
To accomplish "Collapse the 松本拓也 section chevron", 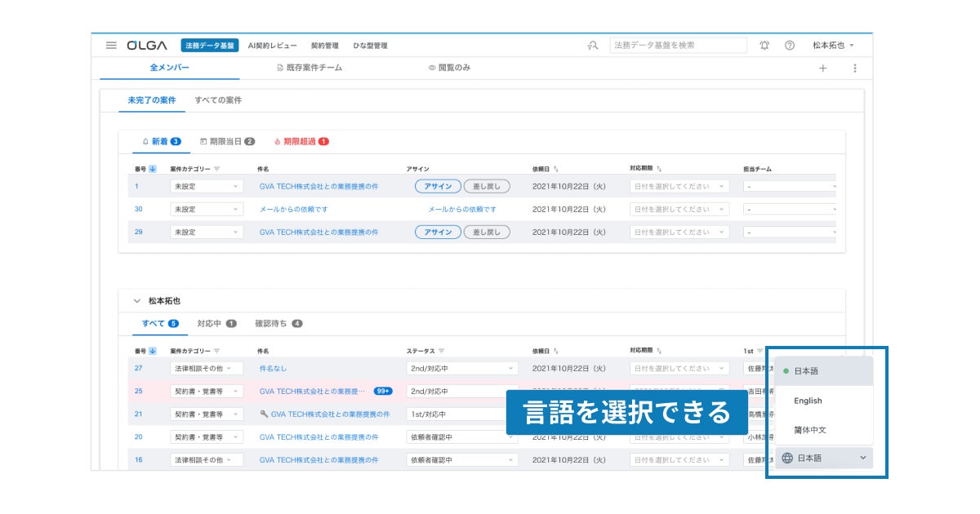I will (137, 301).
